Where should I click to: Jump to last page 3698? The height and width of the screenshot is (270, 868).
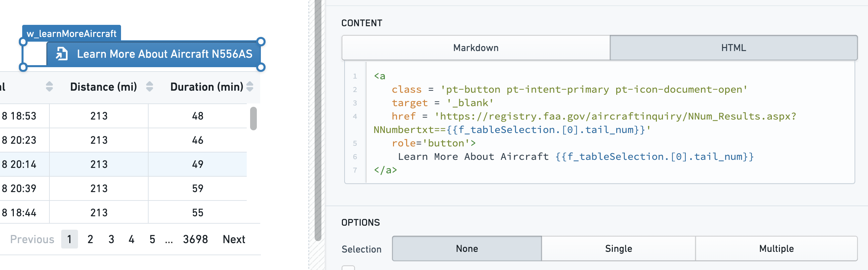195,239
